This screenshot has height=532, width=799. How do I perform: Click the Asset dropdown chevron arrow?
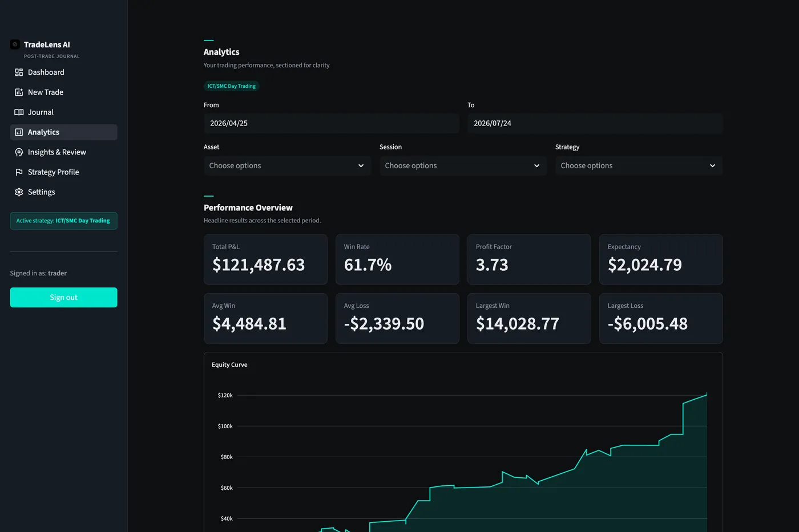click(361, 166)
